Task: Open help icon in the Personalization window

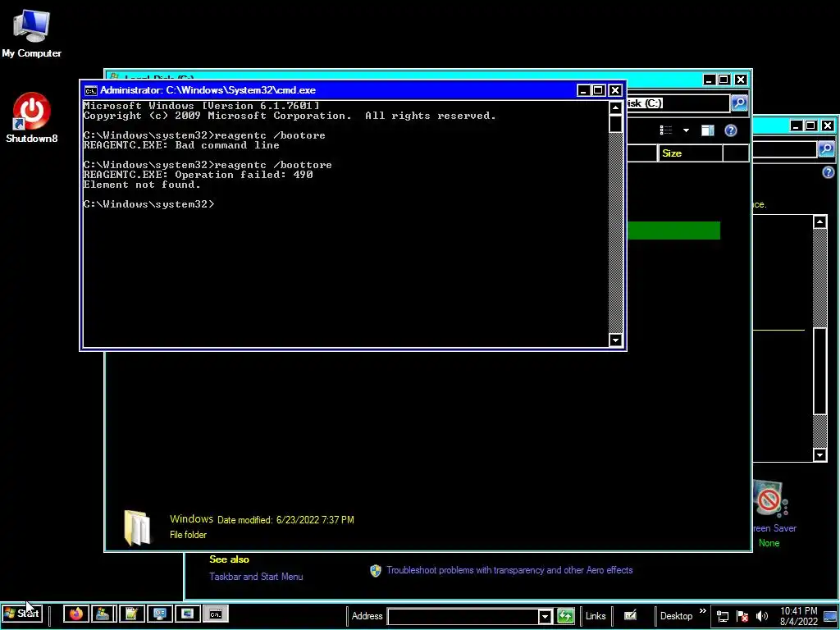Action: 829,172
